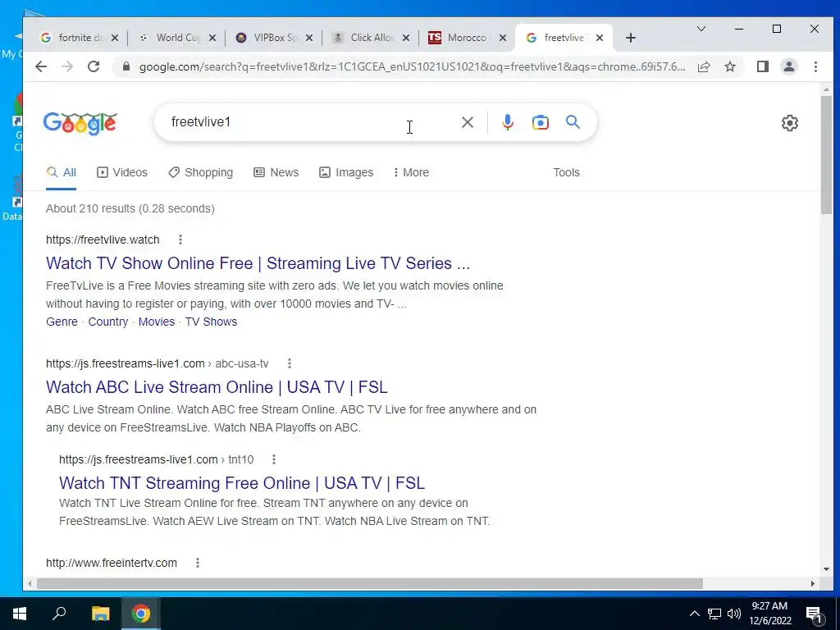Open the search Tools options

tap(566, 172)
